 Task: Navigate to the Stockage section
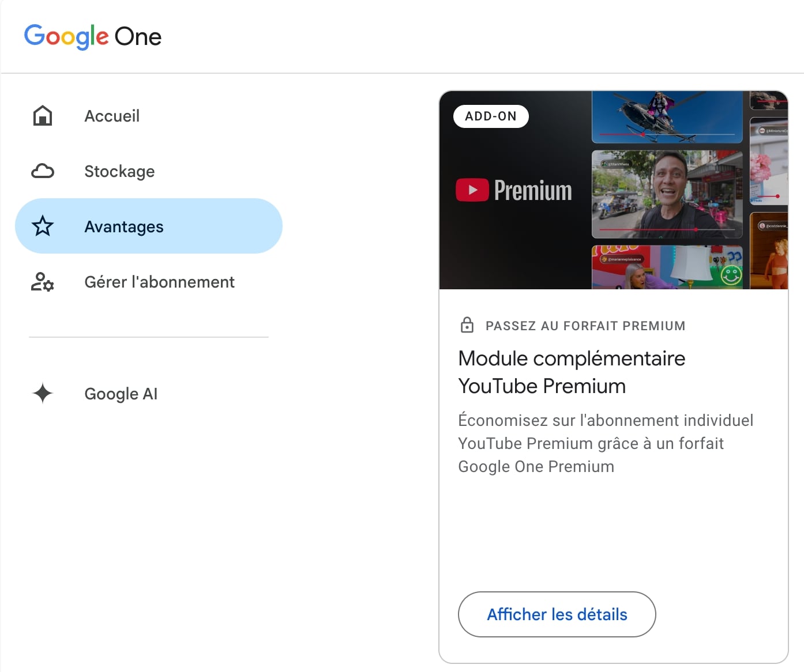[119, 171]
